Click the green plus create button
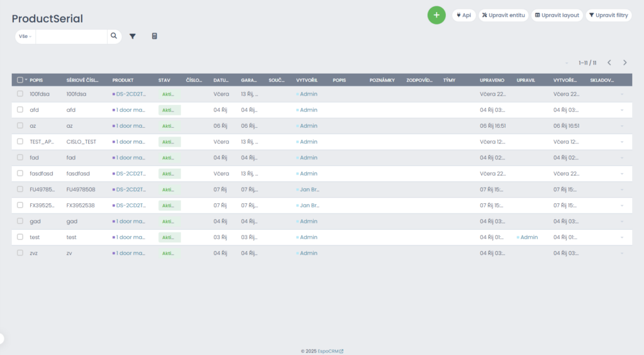This screenshot has width=644, height=355. (436, 15)
